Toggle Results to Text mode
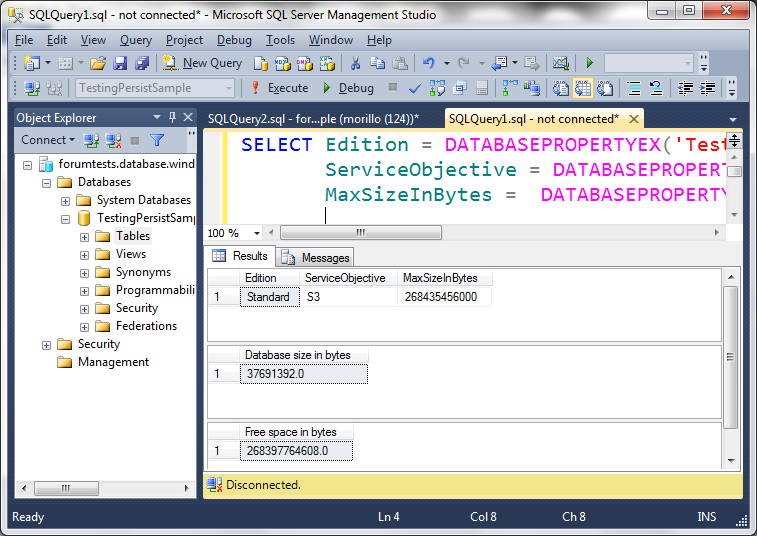Screen dimensions: 757x536 coord(561,88)
